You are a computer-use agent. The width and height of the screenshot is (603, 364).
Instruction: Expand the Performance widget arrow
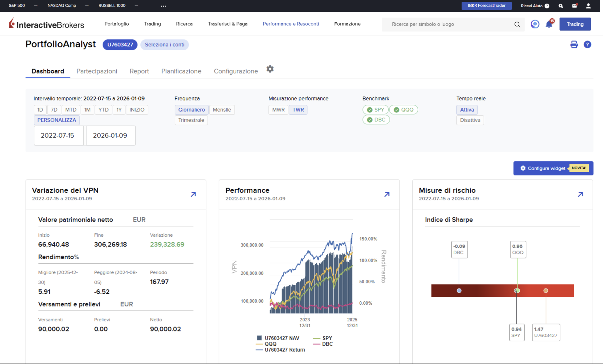click(387, 194)
